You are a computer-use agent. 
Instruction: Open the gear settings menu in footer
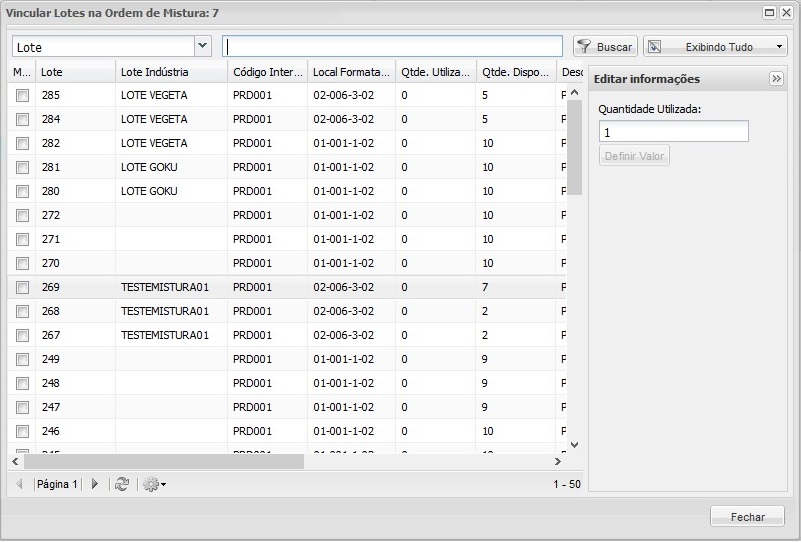154,484
